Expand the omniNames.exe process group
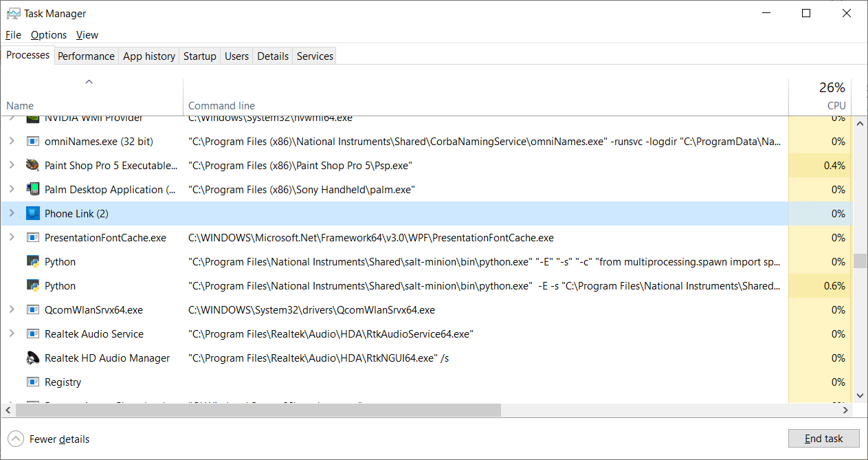The height and width of the screenshot is (460, 868). 11,141
